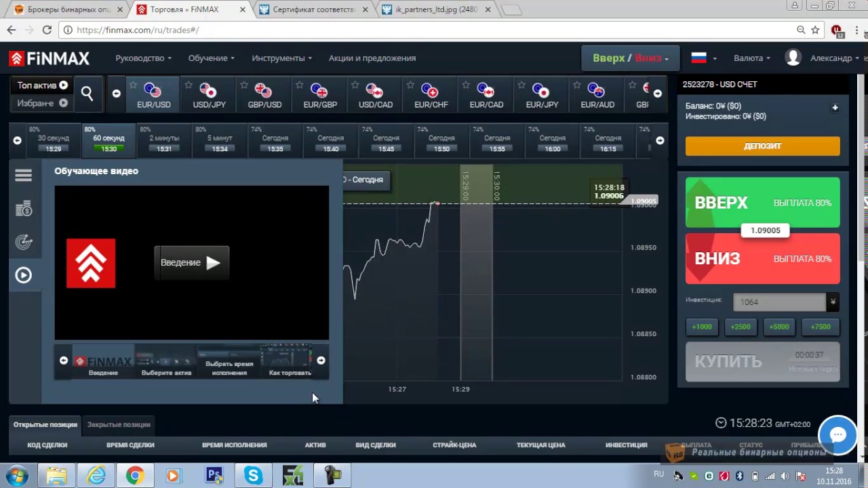
Task: Switch to Закрытые позиции tab
Action: [x=119, y=424]
